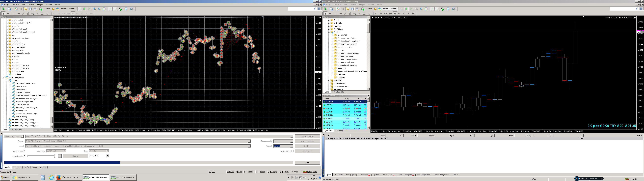Select the crosshair tool in left window
This screenshot has width=644, height=181.
tap(8, 14)
